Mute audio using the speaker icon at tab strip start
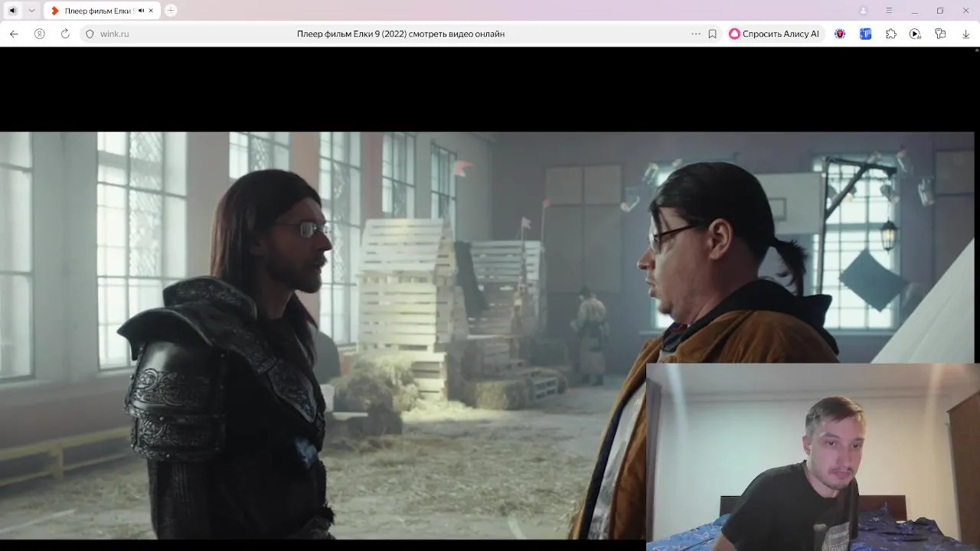Screen dimensions: 980x551 [x=12, y=11]
